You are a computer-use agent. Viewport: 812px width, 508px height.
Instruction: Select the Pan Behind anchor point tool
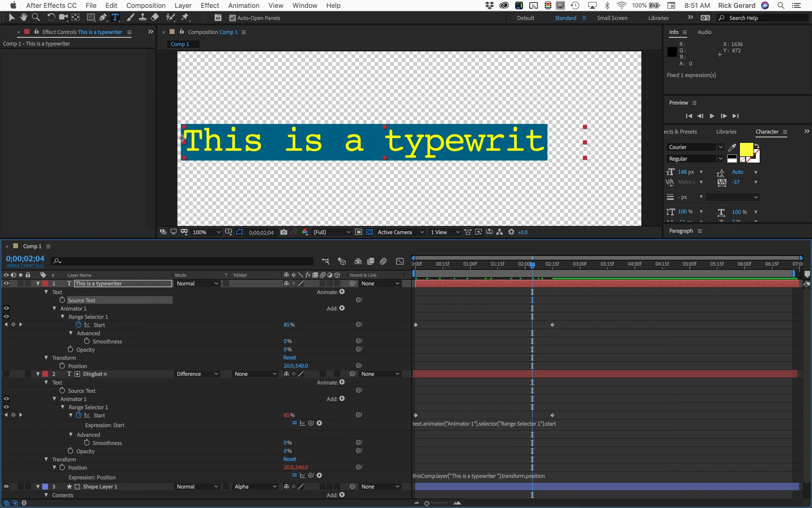(76, 17)
